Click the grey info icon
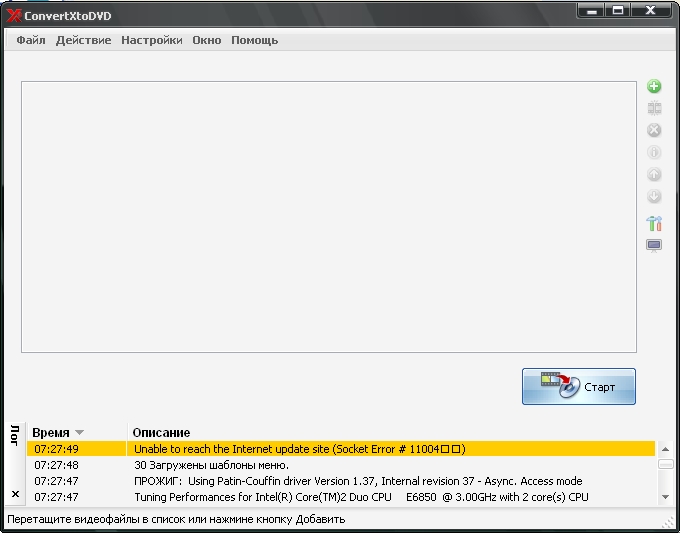The image size is (680, 533). pyautogui.click(x=654, y=152)
